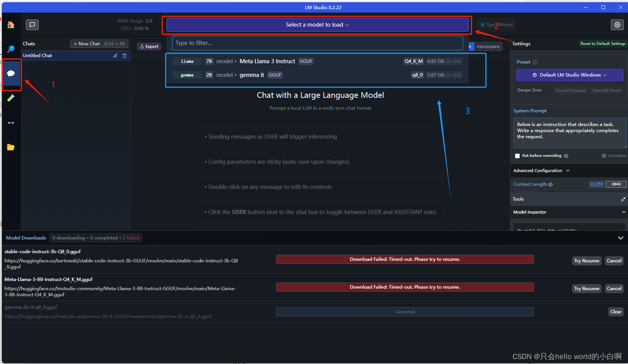628x364 pixels.
Task: Collapse Model Downloads panel chevron
Action: click(620, 238)
